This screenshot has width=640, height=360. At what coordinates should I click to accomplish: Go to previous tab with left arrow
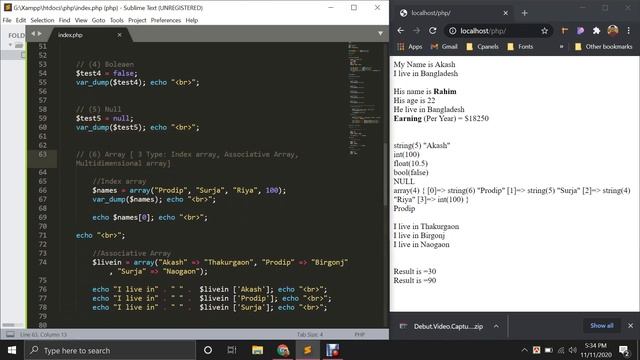[33, 34]
